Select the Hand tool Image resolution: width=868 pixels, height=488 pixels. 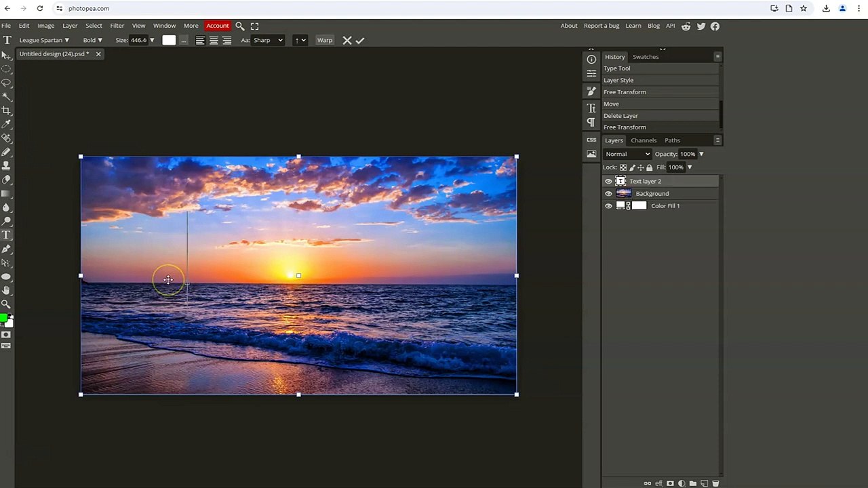(x=6, y=290)
